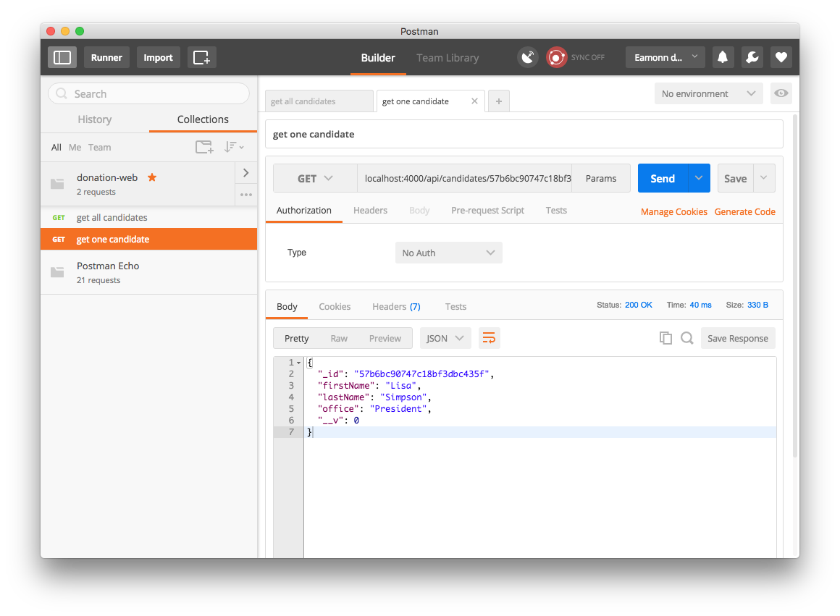The height and width of the screenshot is (616, 840).
Task: Create a new collection folder icon
Action: click(x=204, y=147)
